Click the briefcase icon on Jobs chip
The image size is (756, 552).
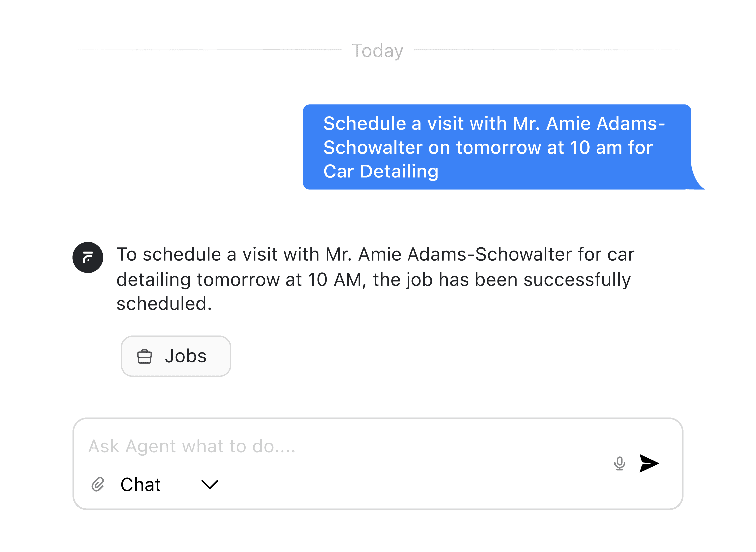tap(144, 356)
